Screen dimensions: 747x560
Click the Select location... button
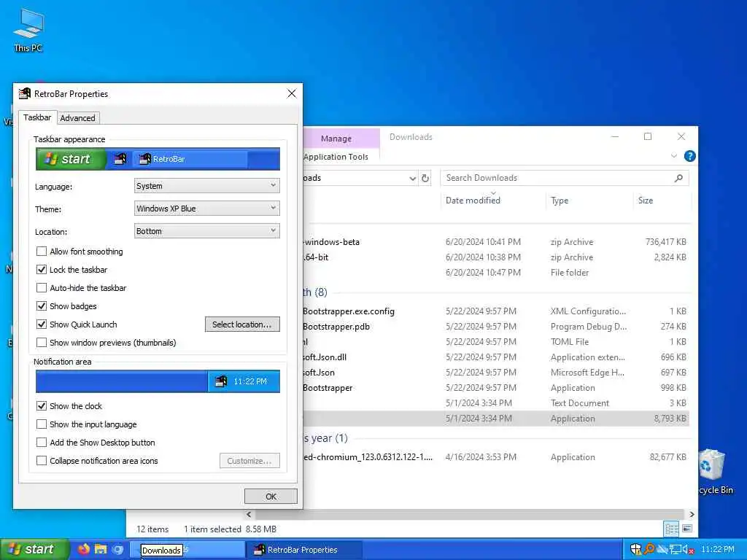(242, 324)
